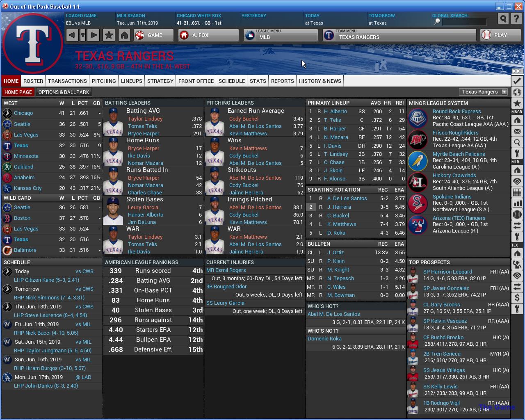This screenshot has width=525, height=420.
Task: Open Taylor Lindsey batting average leader link
Action: coord(145,119)
